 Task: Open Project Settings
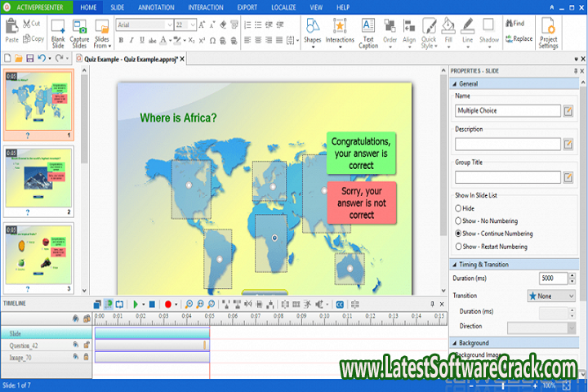548,29
